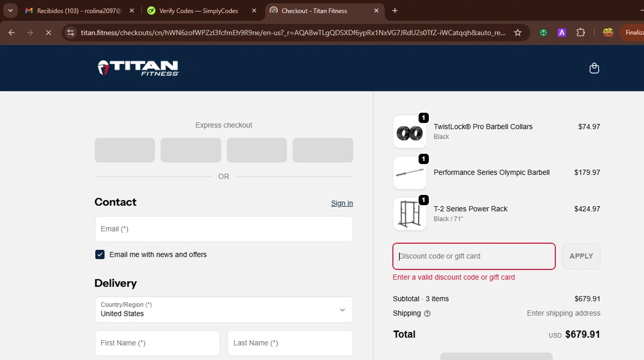The width and height of the screenshot is (644, 360).
Task: Click the T-2 Series Power Rack name
Action: click(471, 209)
